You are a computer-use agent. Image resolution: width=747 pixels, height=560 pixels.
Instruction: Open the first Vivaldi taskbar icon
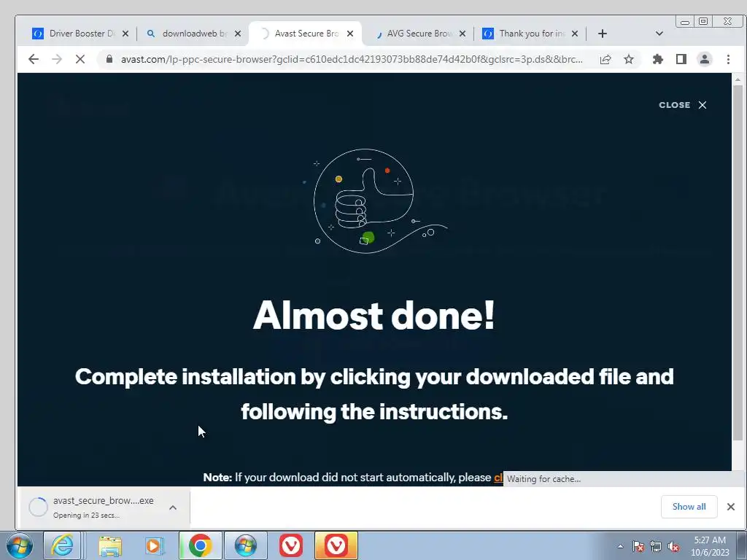(290, 545)
